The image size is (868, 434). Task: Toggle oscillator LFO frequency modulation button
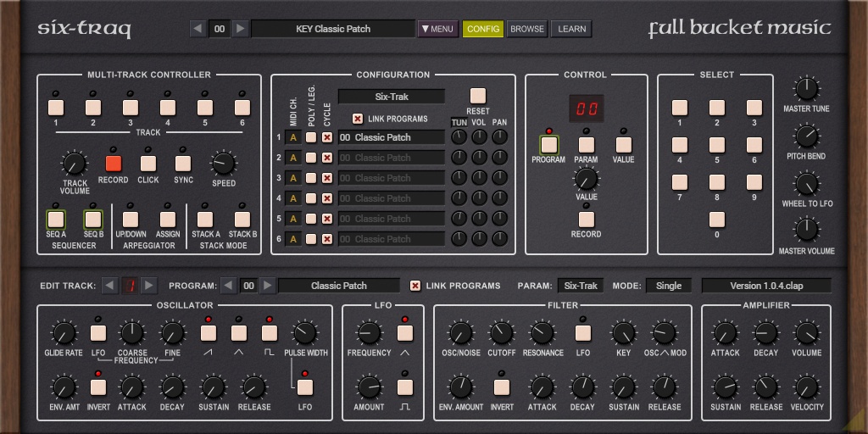pos(98,333)
